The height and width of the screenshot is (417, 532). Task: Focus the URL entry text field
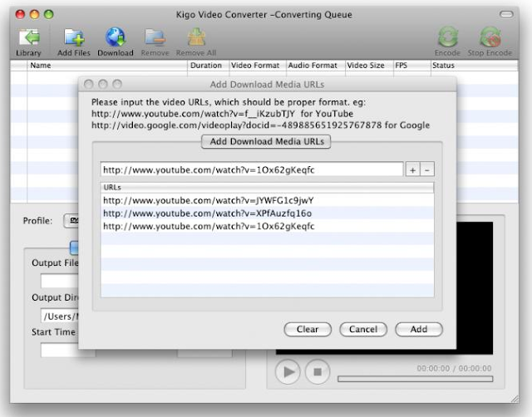252,169
